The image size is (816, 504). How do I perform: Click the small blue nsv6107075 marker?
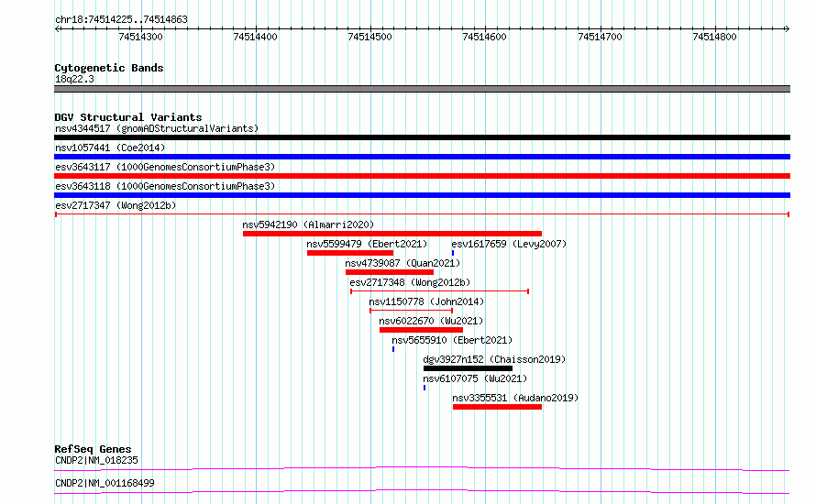[425, 388]
